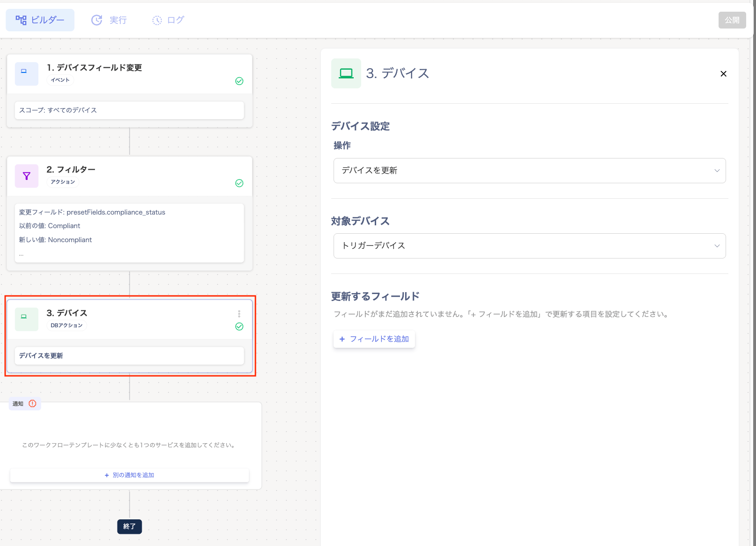Switch to the 実行 tab
The image size is (756, 546).
(x=109, y=20)
